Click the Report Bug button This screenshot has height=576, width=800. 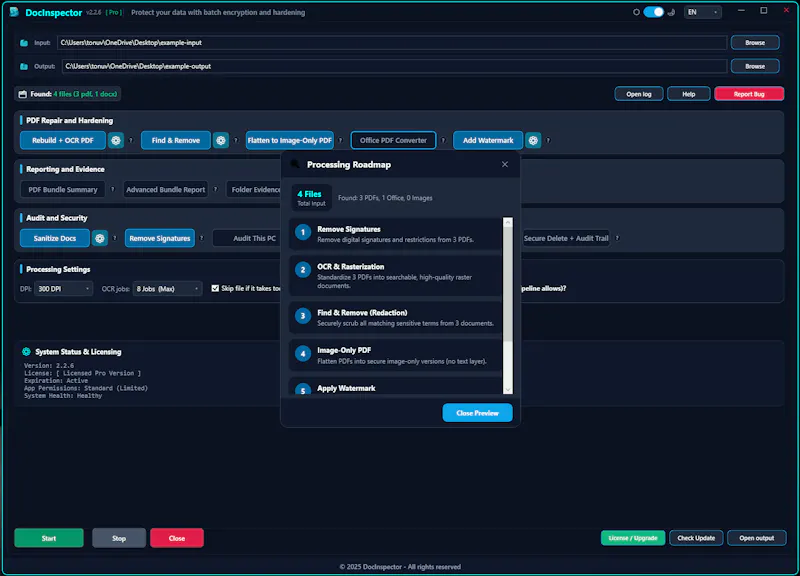pyautogui.click(x=749, y=94)
